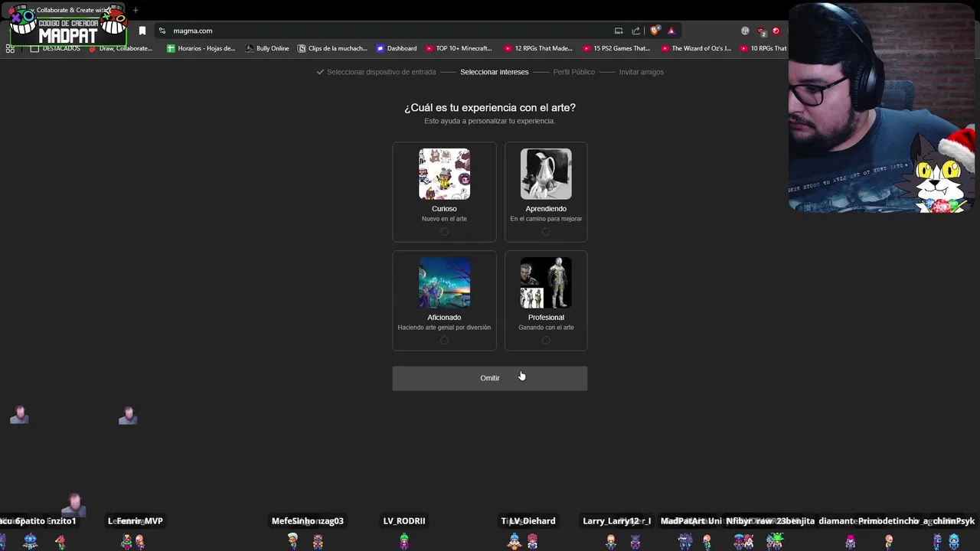980x551 pixels.
Task: Click the cast screen icon in address bar
Action: 619,31
